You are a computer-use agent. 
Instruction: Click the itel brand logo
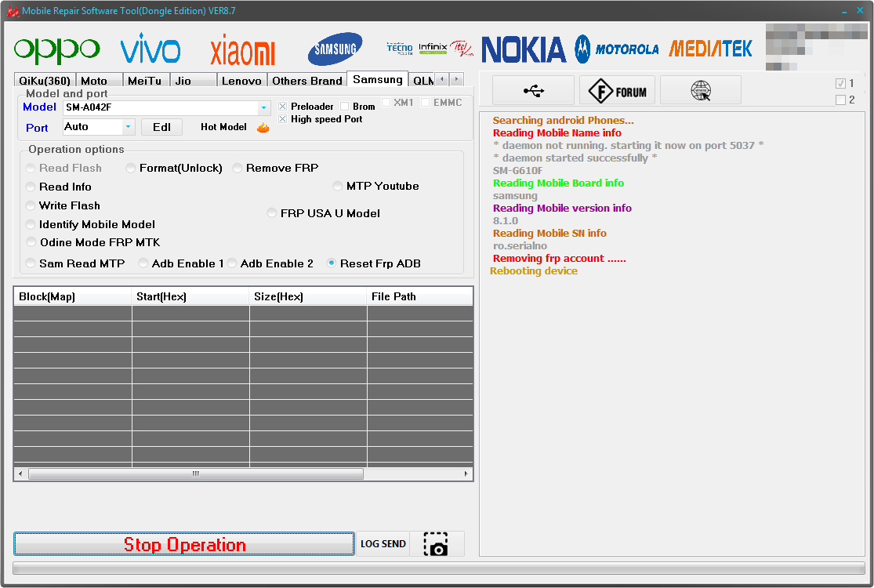(x=462, y=49)
